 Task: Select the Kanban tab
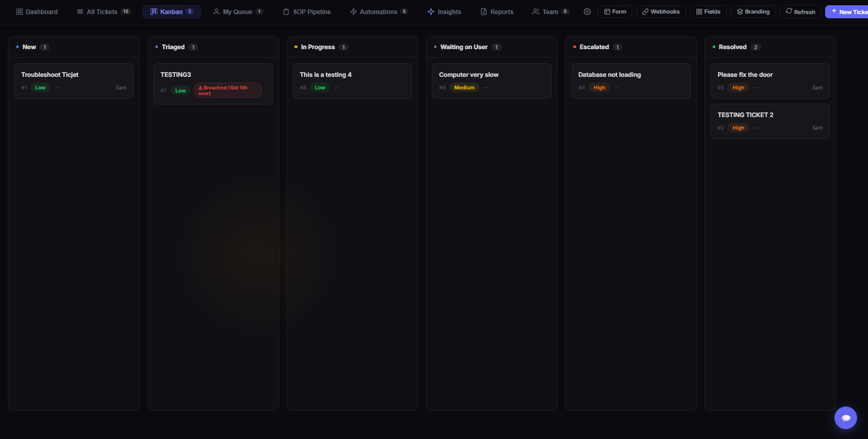pos(172,11)
